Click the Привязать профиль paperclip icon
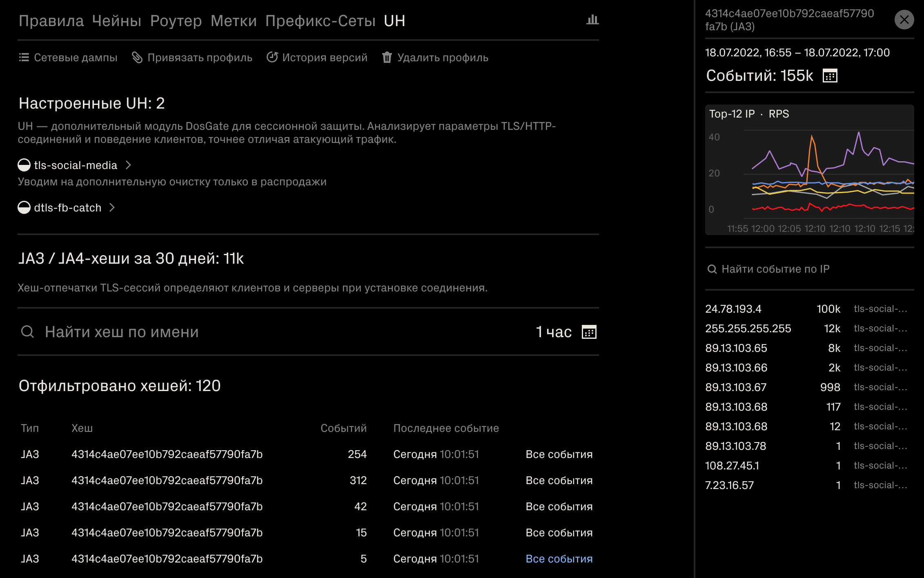Image resolution: width=924 pixels, height=578 pixels. pyautogui.click(x=137, y=58)
